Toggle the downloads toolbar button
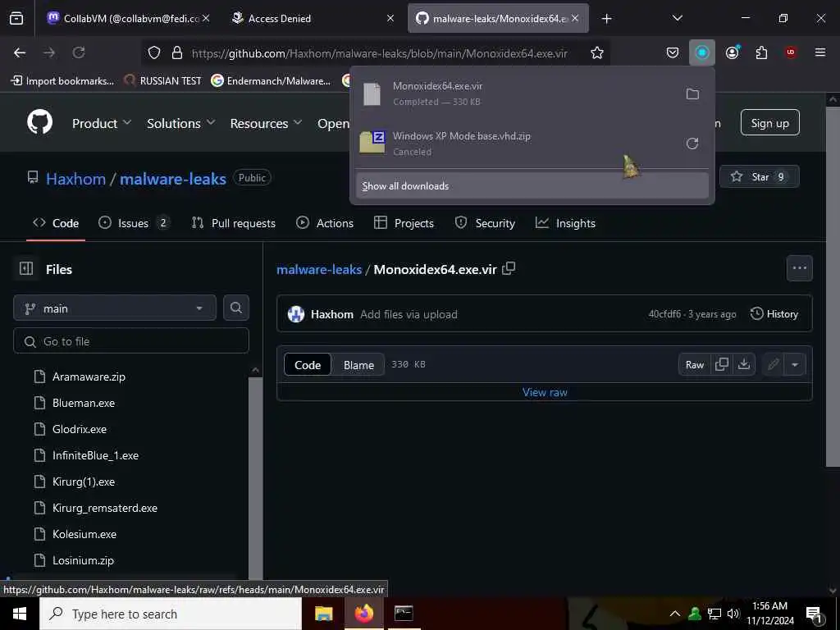Image resolution: width=840 pixels, height=630 pixels. (x=702, y=52)
